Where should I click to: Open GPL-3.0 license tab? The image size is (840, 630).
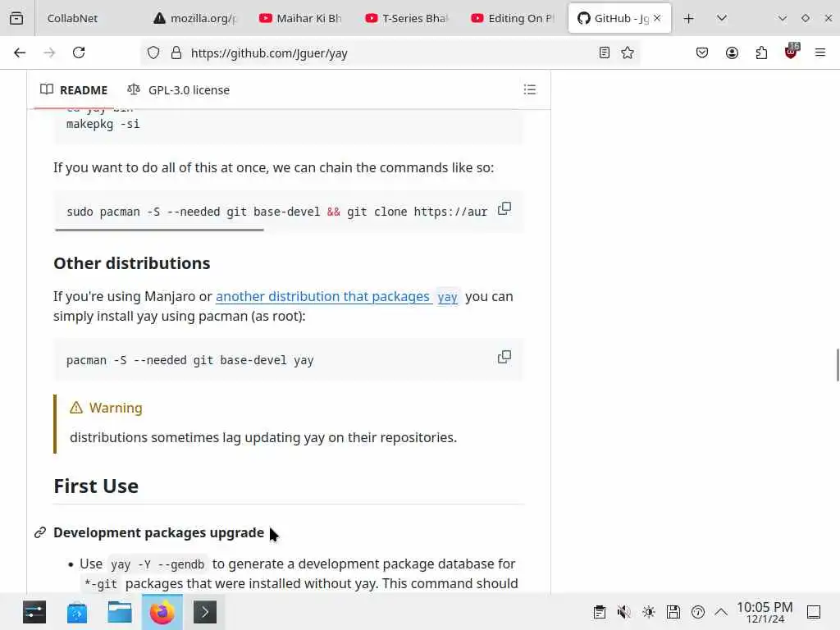click(178, 90)
